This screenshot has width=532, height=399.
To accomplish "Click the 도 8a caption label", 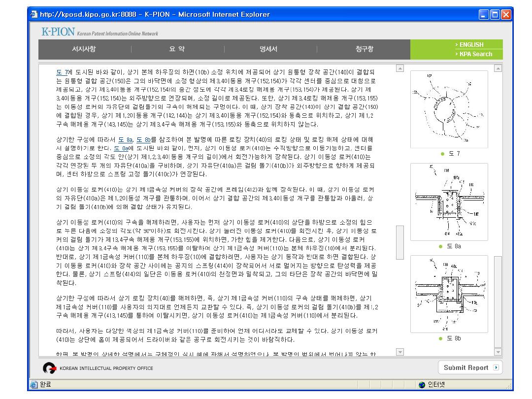I will click(454, 246).
